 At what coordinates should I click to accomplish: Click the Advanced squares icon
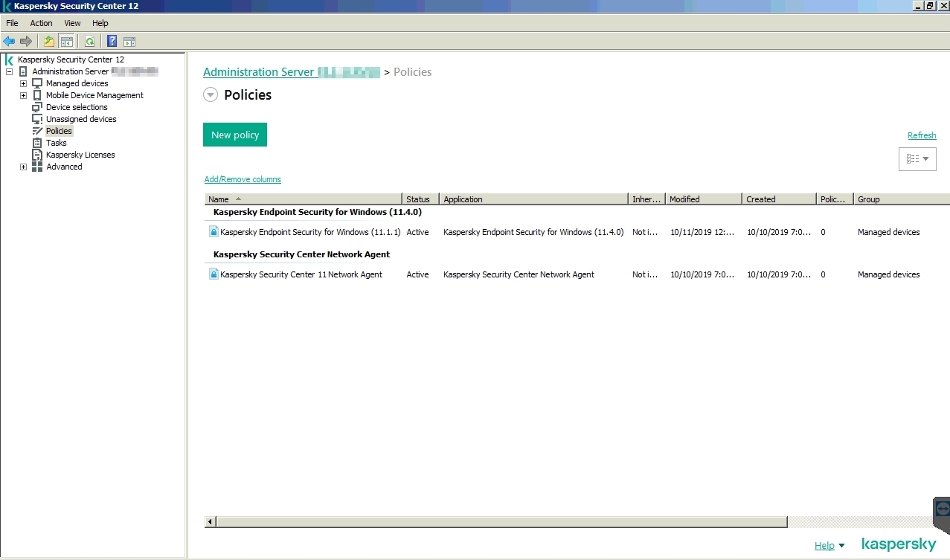click(37, 167)
